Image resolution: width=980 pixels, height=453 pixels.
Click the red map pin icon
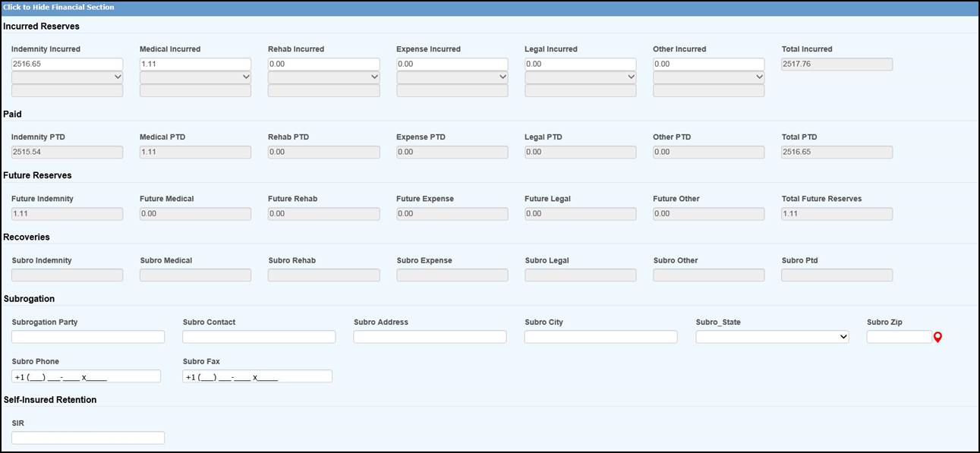(937, 338)
